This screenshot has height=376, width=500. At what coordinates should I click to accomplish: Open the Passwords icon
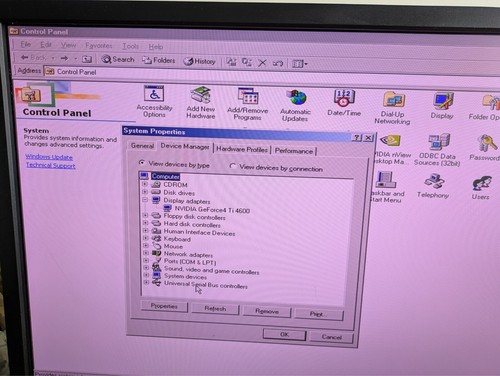pos(485,147)
